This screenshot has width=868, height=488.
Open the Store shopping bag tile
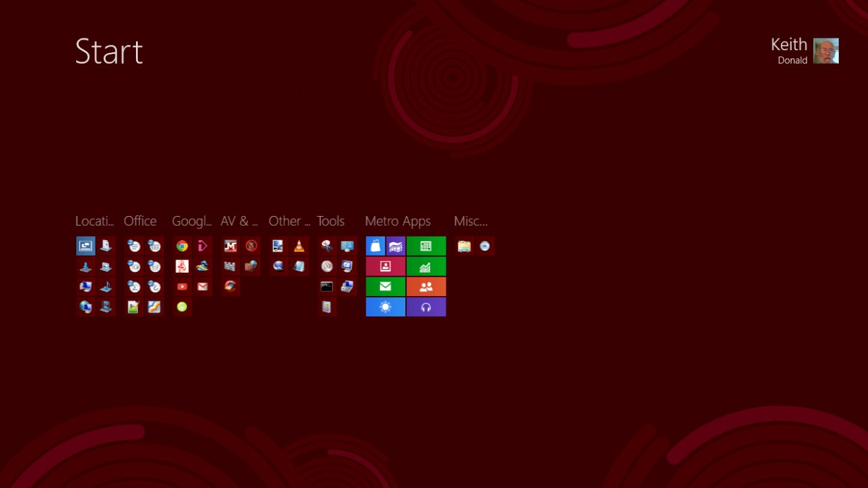pos(375,246)
